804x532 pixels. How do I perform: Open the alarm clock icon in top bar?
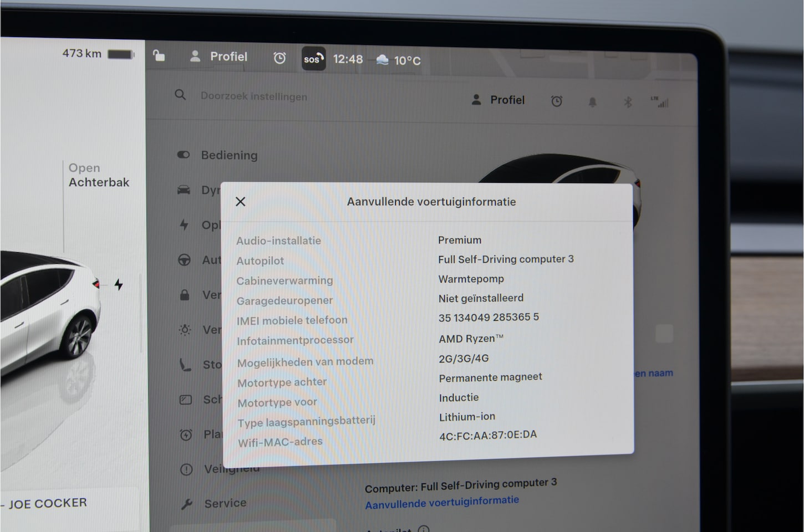pos(279,58)
